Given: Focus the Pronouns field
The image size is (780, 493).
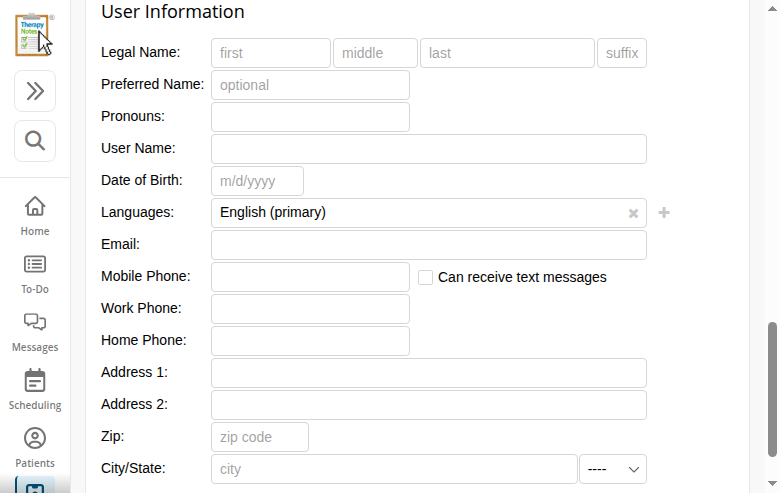Looking at the screenshot, I should [x=310, y=117].
